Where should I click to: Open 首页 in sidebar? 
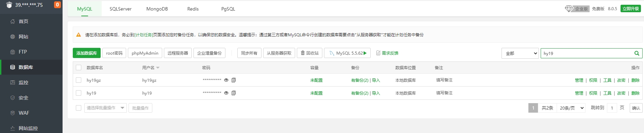[31, 21]
